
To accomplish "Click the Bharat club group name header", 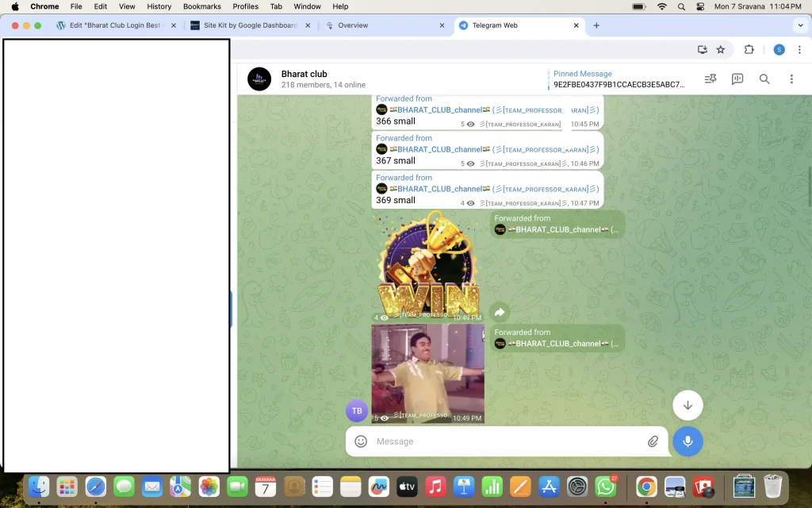I will coord(304,74).
